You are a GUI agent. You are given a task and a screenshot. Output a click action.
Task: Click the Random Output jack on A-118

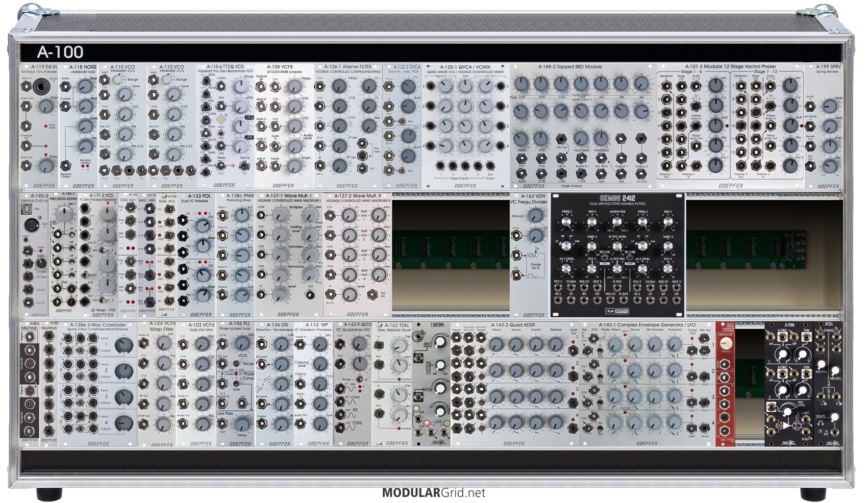[x=66, y=165]
